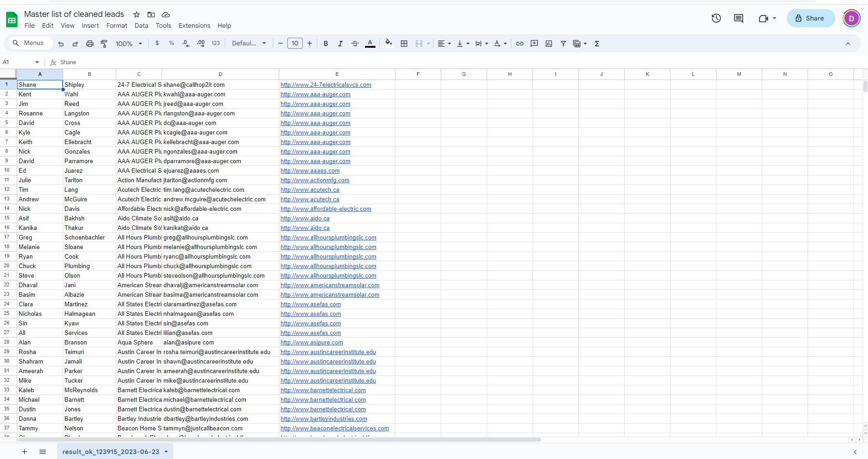Open the zoom level dropdown

click(129, 44)
